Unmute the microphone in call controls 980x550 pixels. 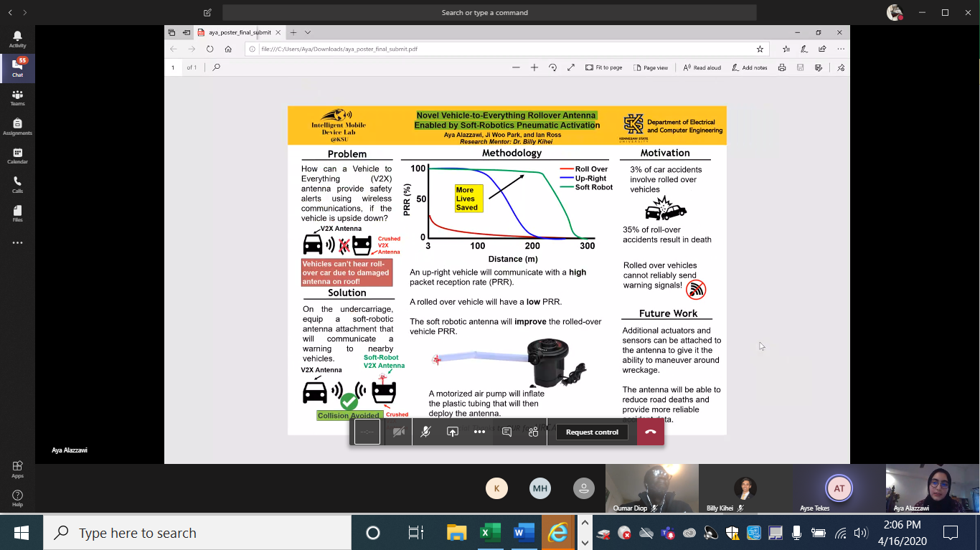tap(425, 432)
